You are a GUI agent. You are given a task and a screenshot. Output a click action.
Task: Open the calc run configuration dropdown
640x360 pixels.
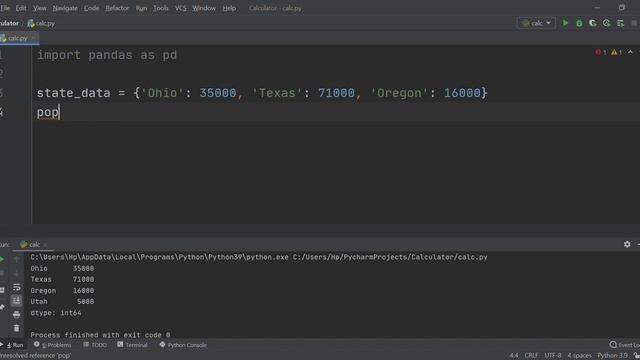click(536, 23)
